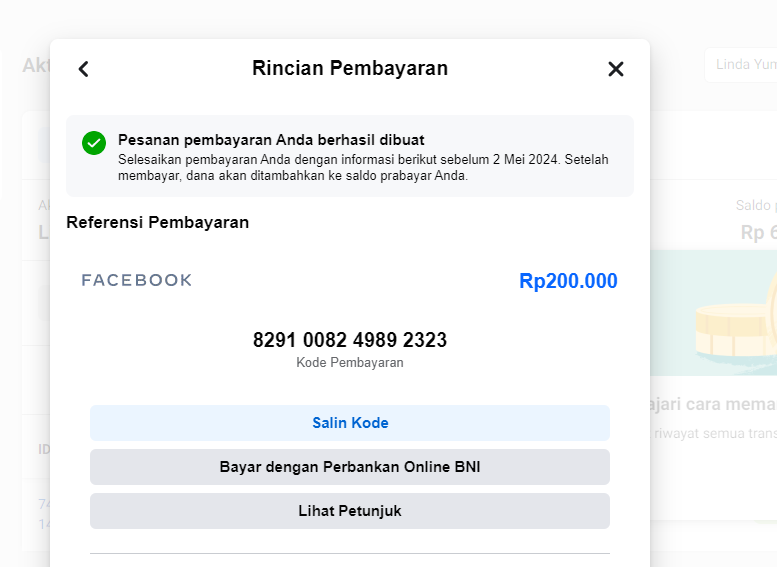Screen dimensions: 777x567
Task: Go back using the left chevron arrow
Action: (x=84, y=69)
